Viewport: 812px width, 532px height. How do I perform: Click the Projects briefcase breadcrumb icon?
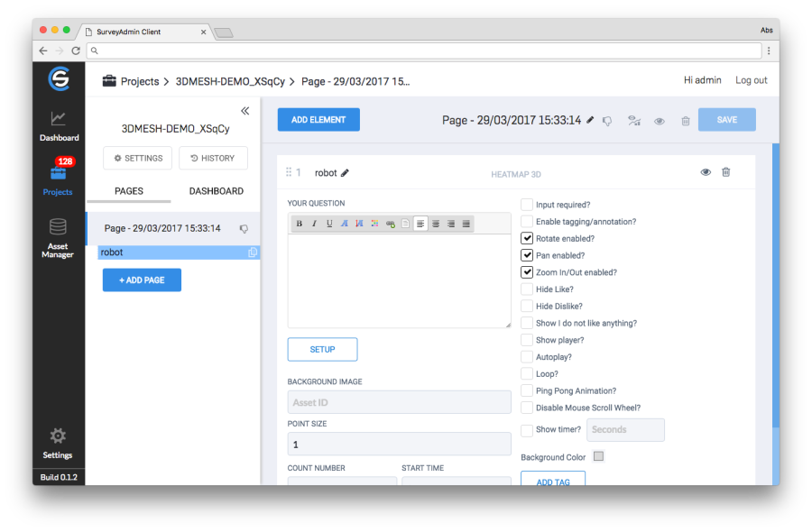109,81
